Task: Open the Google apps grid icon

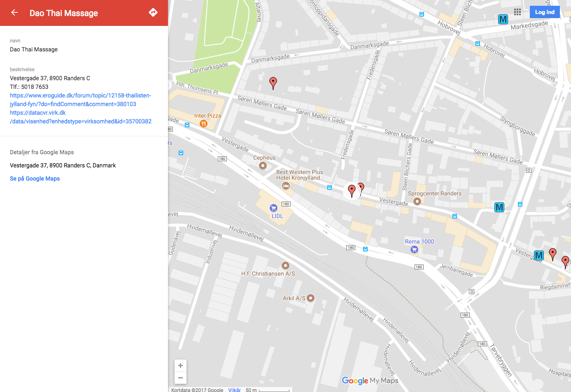Action: coord(517,12)
